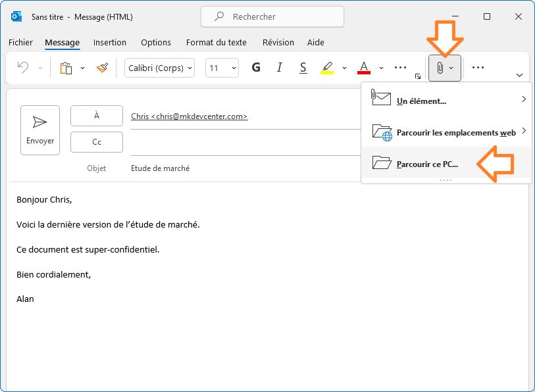Select the Format Painter icon

103,68
